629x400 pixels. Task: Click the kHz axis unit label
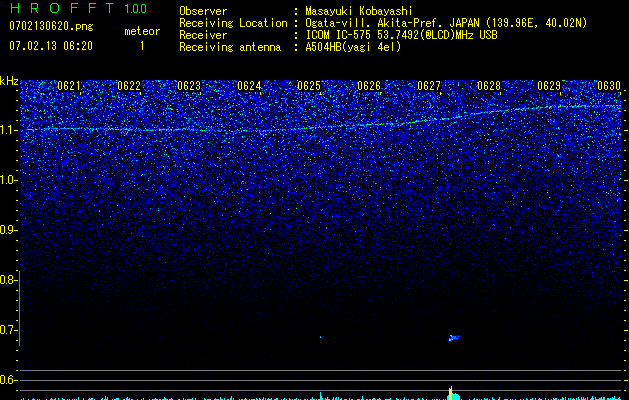point(9,81)
